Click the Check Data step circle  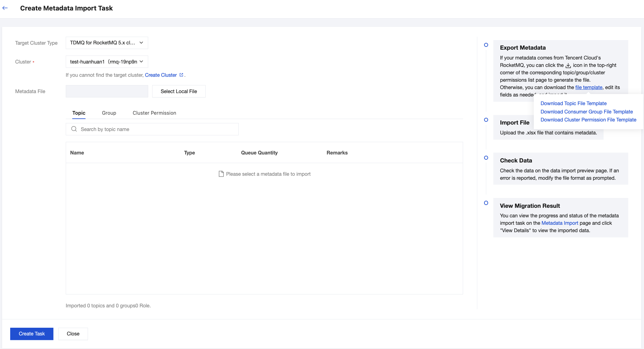(486, 158)
